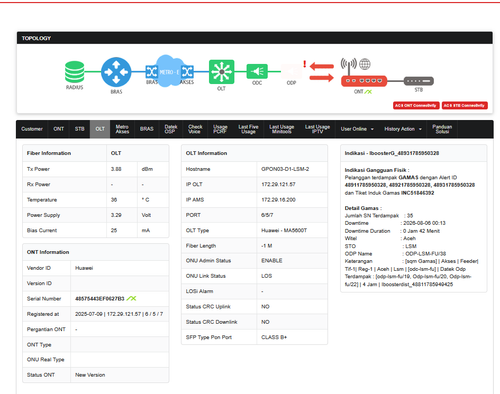Click Indikasi IboosterG panel header
Viewport: 500px width, 394px height.
(413, 153)
